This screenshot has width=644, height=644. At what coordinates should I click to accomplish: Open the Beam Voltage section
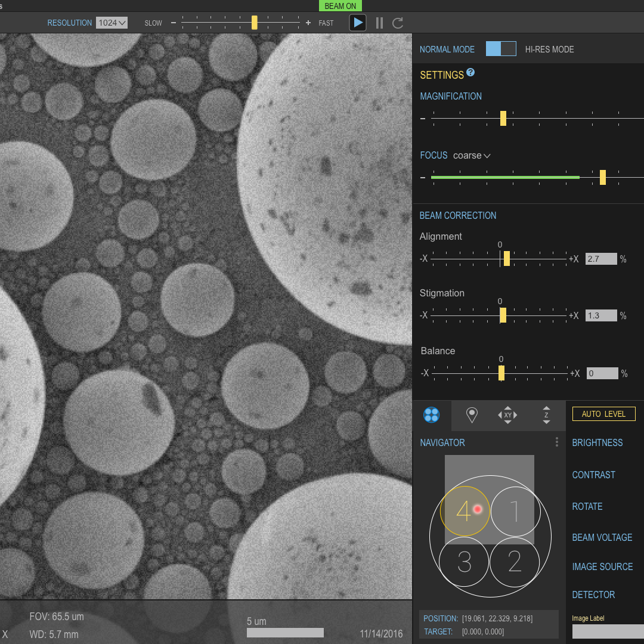click(x=602, y=537)
